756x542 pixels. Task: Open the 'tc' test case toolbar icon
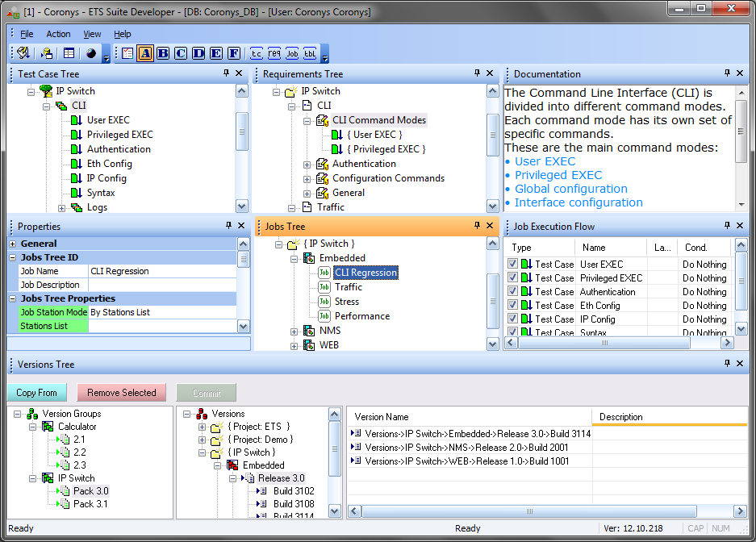coord(257,53)
